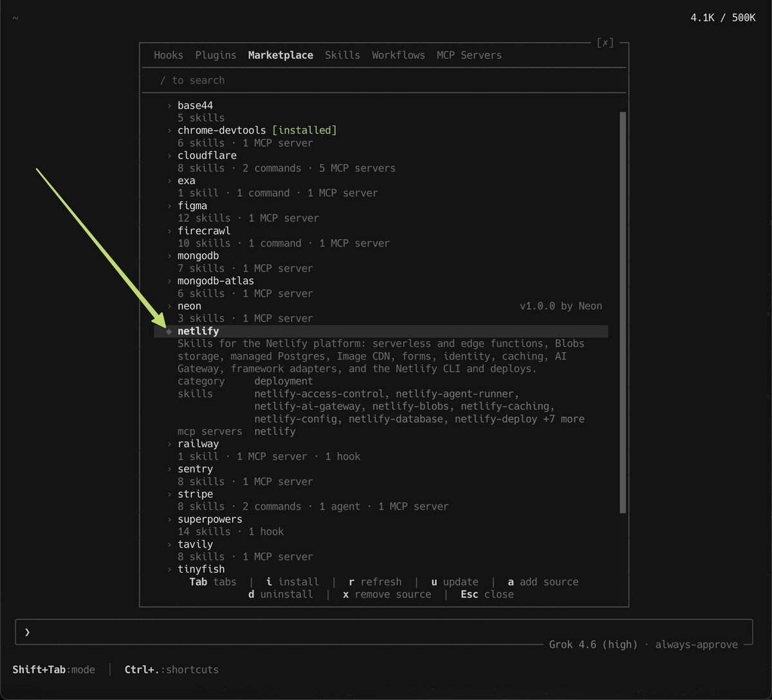Select the mongodb plugin name

coord(198,256)
